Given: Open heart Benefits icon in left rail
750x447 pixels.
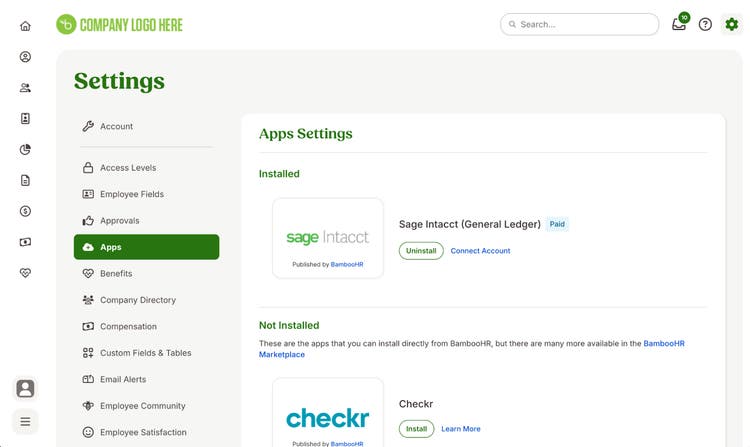Looking at the screenshot, I should coord(25,273).
